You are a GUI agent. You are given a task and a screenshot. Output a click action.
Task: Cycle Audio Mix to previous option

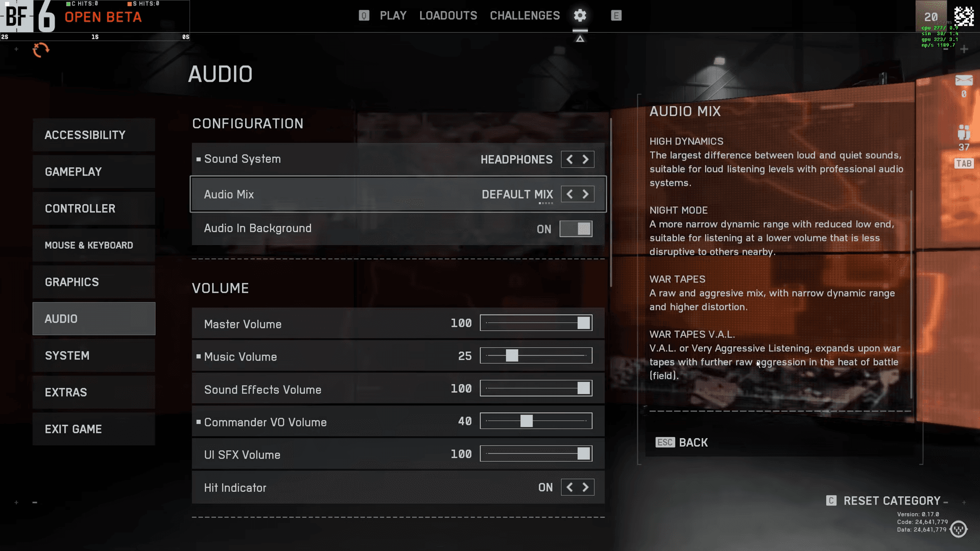(x=569, y=194)
